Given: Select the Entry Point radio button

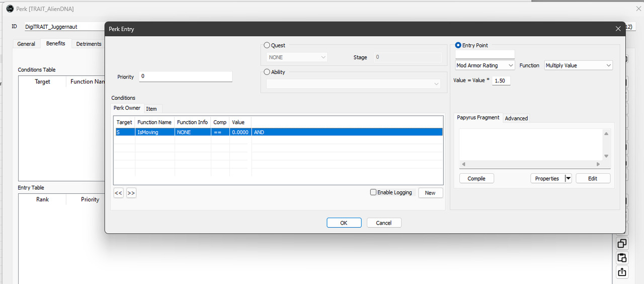Looking at the screenshot, I should (x=458, y=45).
